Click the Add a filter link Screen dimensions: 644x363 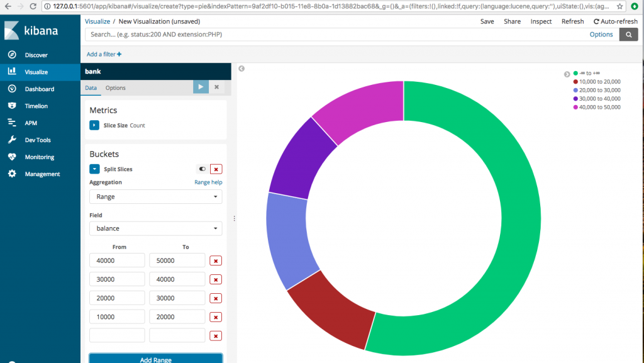104,54
